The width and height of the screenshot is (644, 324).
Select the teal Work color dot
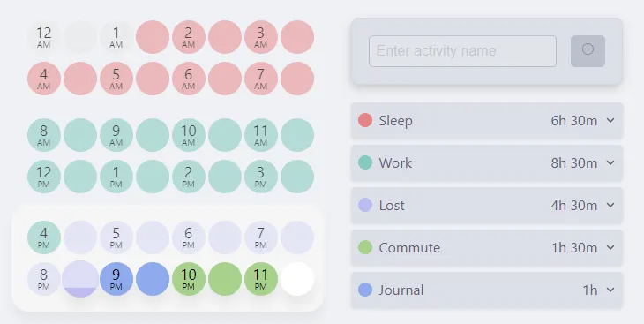(365, 162)
